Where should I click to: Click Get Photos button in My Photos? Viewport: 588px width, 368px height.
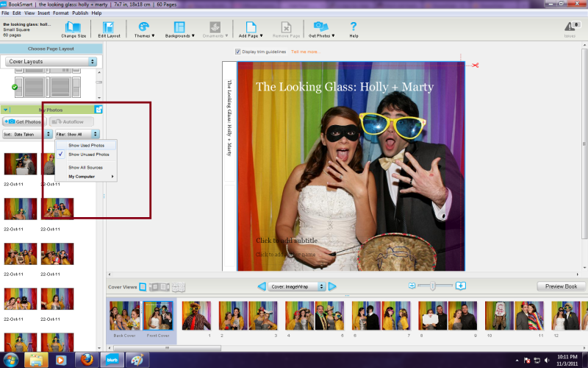24,121
